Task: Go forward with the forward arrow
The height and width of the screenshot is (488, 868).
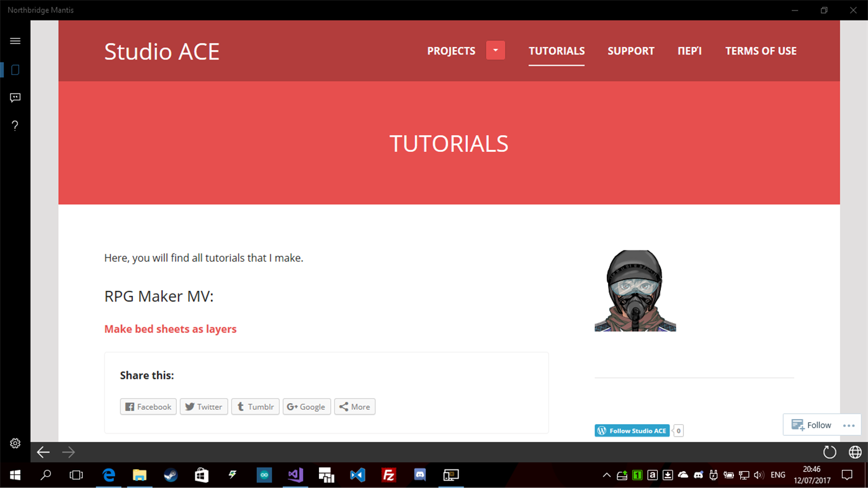Action: (68, 452)
